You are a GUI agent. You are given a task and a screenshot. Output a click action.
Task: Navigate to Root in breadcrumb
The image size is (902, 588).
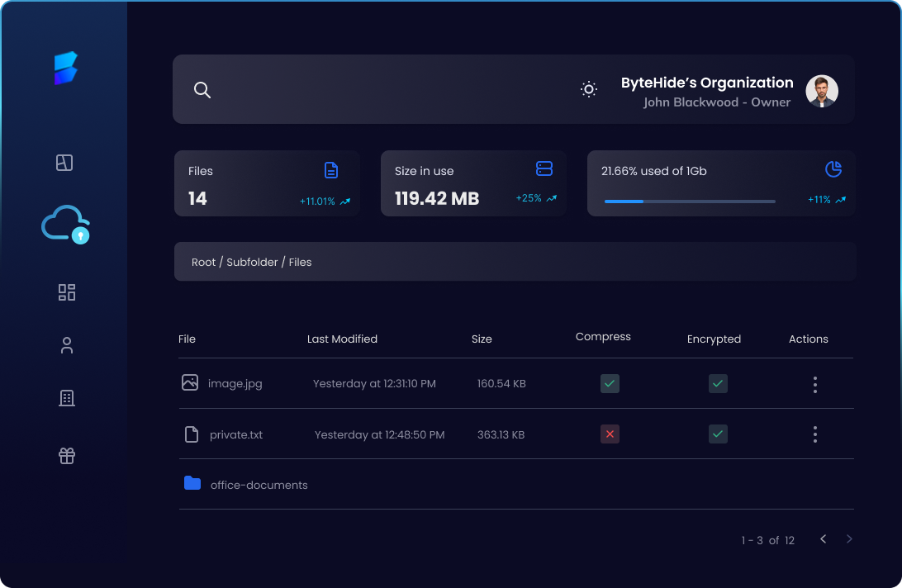click(203, 262)
